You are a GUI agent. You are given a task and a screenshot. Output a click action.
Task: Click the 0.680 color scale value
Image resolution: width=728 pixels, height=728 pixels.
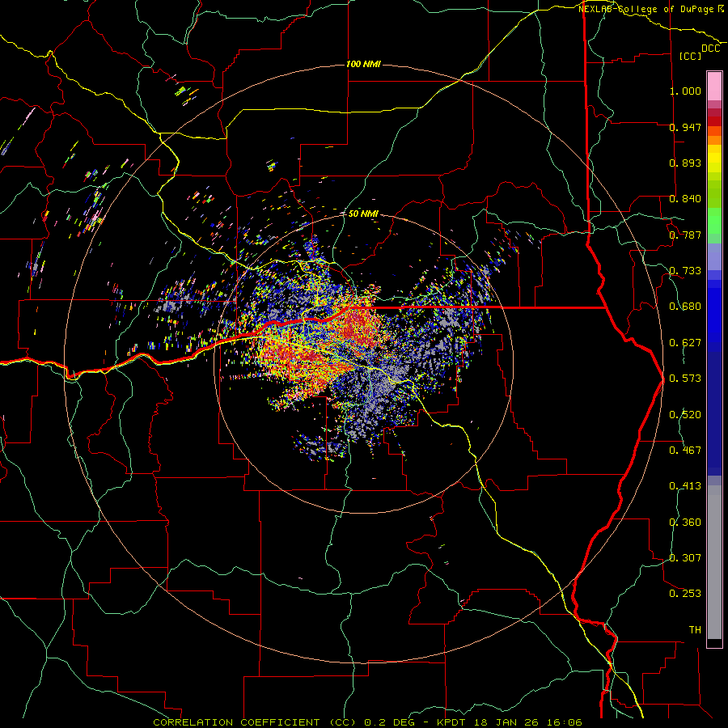[685, 307]
